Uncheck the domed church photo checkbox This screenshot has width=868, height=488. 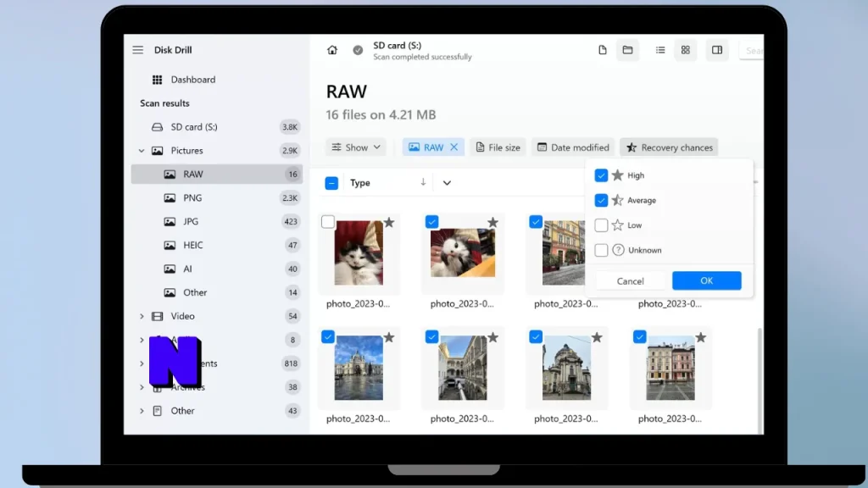536,336
